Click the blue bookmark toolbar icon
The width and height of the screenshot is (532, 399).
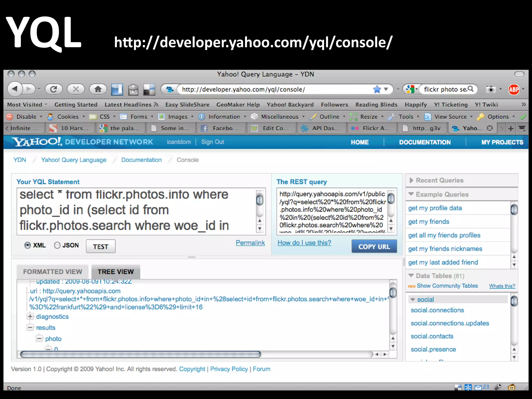(117, 90)
